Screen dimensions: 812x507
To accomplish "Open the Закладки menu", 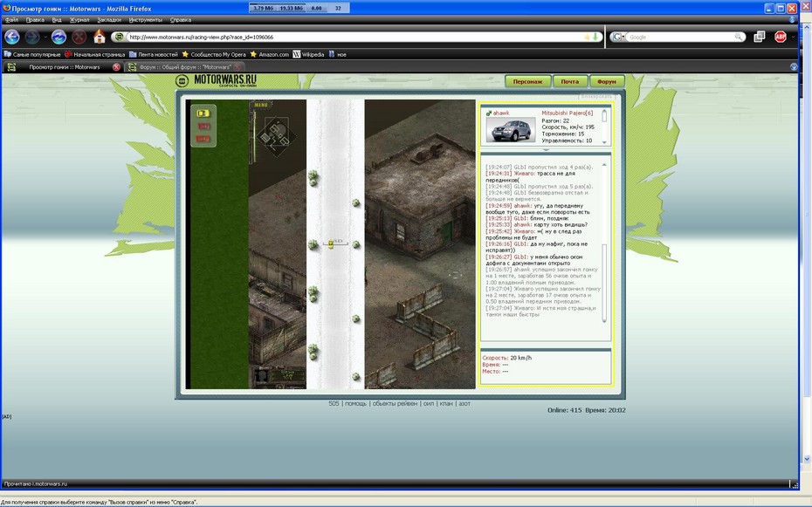I will tap(109, 20).
